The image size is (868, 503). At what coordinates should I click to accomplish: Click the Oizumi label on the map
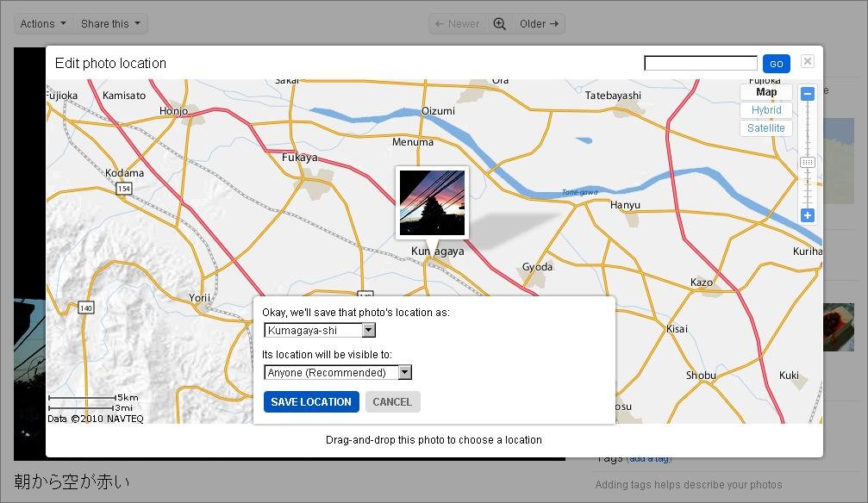coord(438,110)
